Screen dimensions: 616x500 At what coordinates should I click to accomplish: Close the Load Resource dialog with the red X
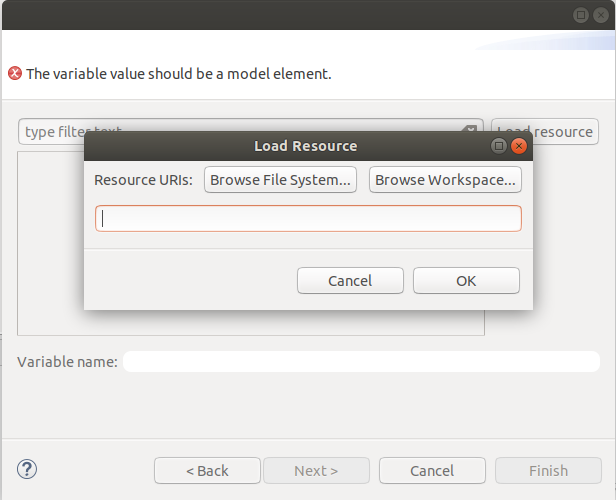pos(518,146)
